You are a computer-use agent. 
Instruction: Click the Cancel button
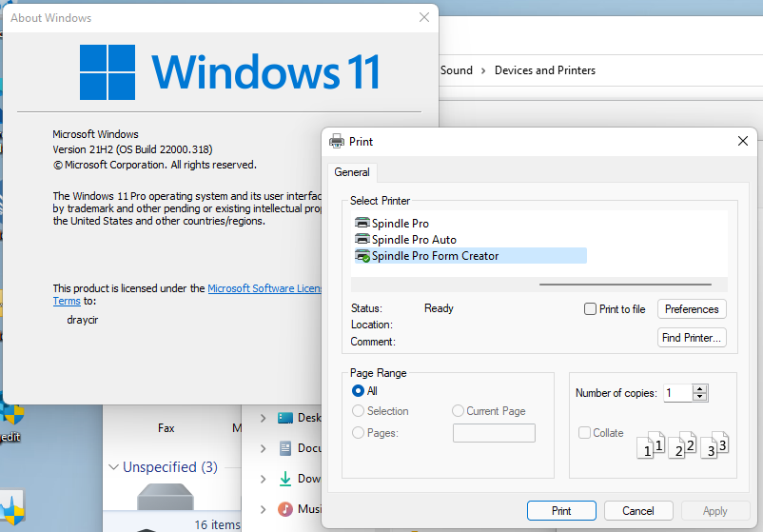pos(638,510)
